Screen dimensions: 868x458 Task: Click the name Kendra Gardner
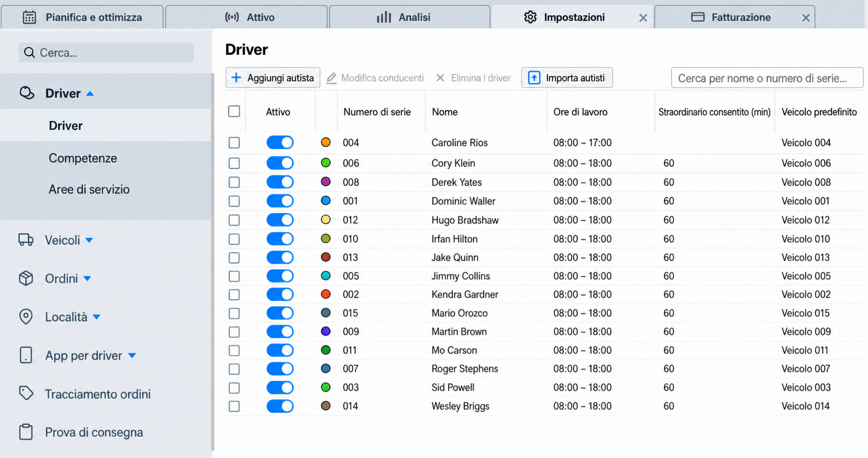[x=465, y=294]
